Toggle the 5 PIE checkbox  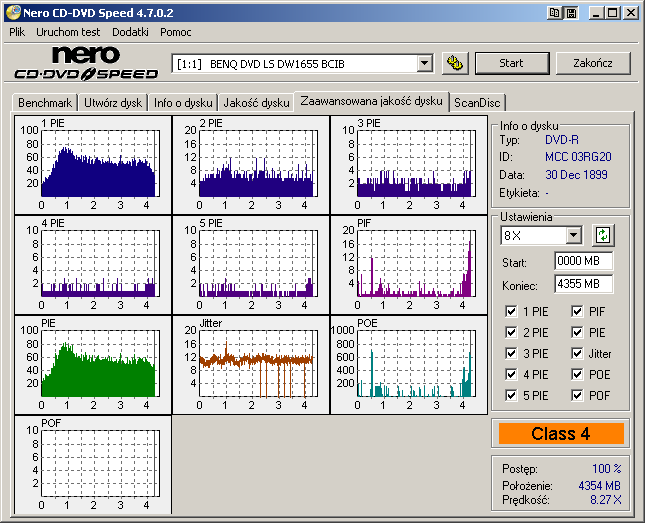point(511,395)
